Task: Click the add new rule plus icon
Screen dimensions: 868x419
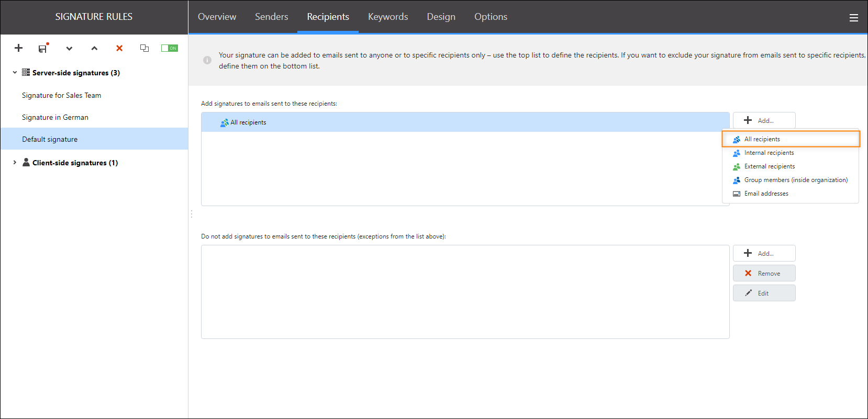Action: tap(18, 48)
